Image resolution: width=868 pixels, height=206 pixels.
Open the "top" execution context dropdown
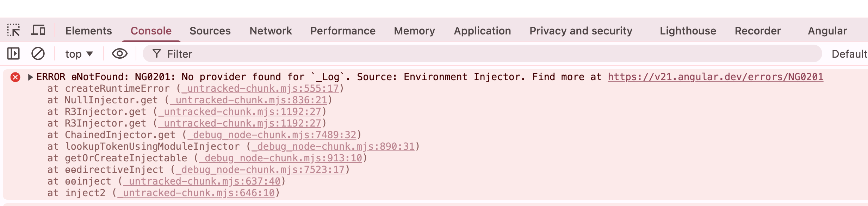tap(78, 54)
